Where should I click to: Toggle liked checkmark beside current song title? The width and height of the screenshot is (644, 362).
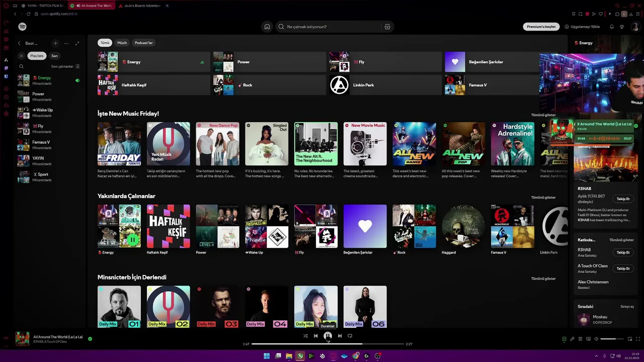(90, 339)
